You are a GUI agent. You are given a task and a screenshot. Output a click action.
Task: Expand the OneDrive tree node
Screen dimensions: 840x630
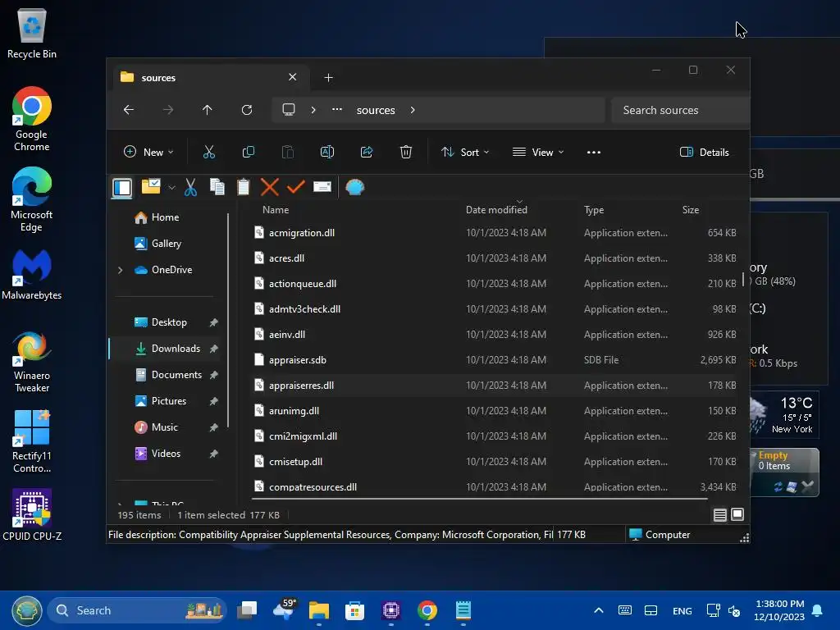[x=121, y=270]
